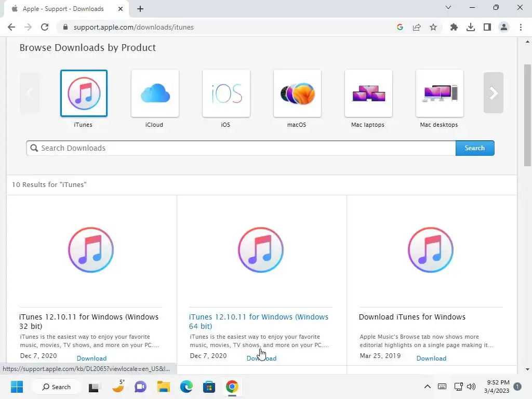Click iTunes logo of the 64 bit result
Viewport: 532px width, 399px height.
pyautogui.click(x=261, y=250)
